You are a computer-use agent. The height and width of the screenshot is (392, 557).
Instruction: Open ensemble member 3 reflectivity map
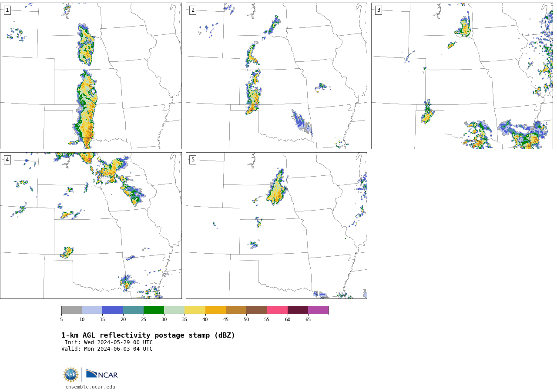(462, 76)
